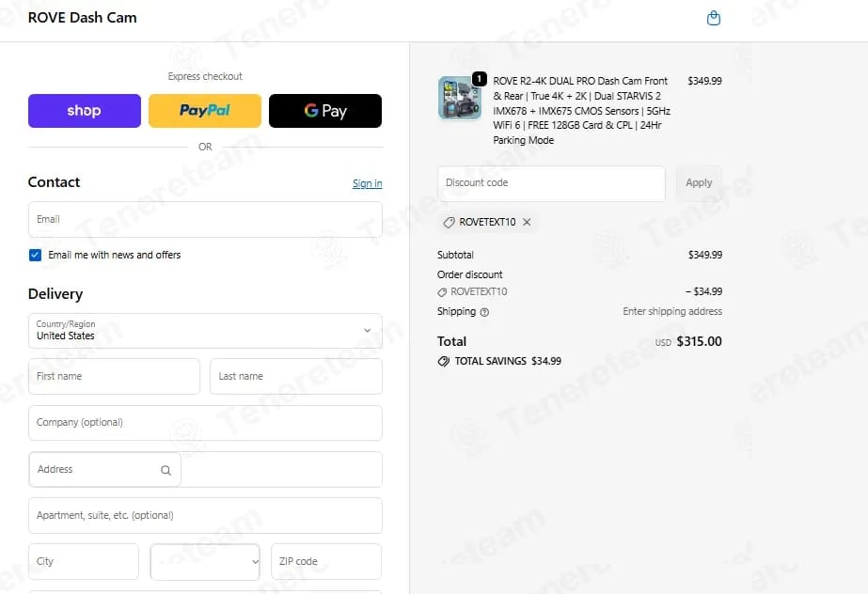Screen dimensions: 868x594
Task: Click the $315.00 total amount
Action: coord(699,341)
